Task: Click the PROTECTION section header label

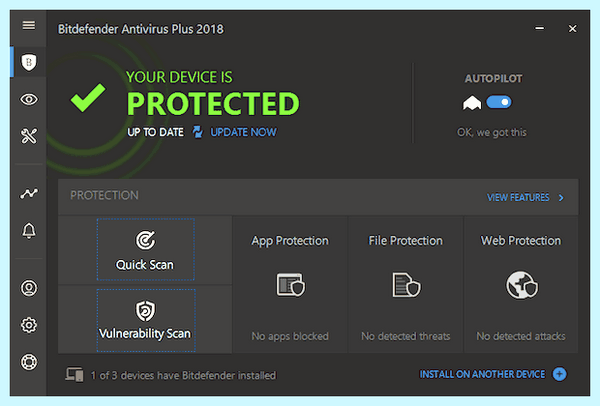Action: click(x=104, y=195)
